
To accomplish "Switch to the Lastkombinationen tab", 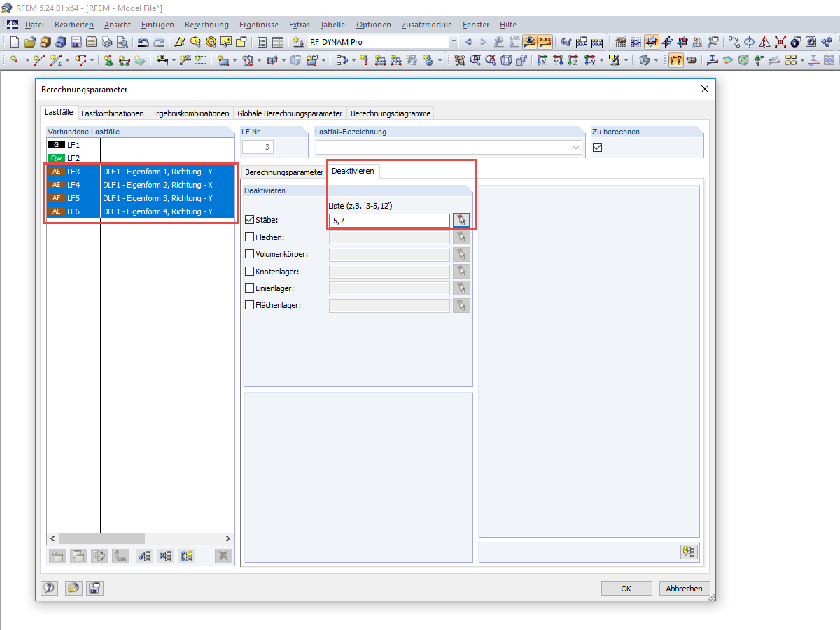I will point(113,113).
